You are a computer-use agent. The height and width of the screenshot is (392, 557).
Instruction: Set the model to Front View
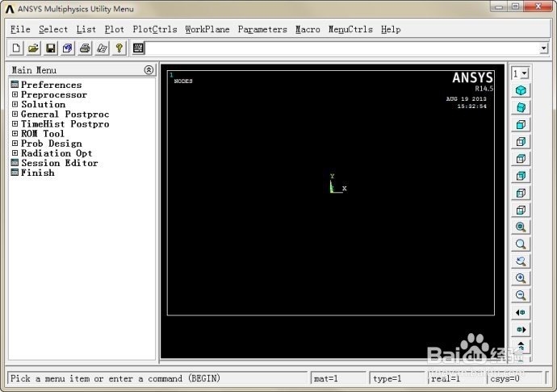click(x=521, y=125)
